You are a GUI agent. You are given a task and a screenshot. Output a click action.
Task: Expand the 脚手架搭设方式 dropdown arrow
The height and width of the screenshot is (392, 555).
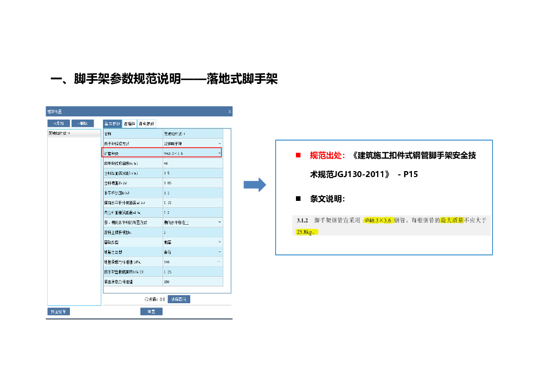tap(220, 143)
